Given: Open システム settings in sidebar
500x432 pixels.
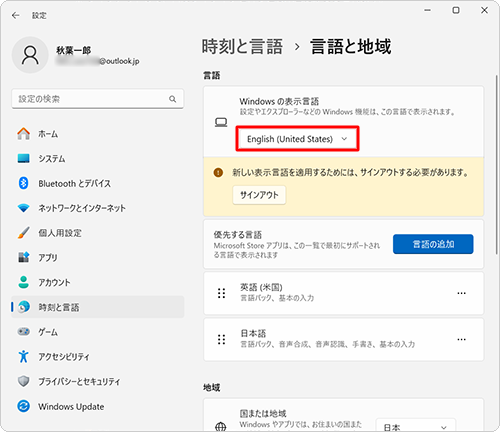Looking at the screenshot, I should click(97, 159).
